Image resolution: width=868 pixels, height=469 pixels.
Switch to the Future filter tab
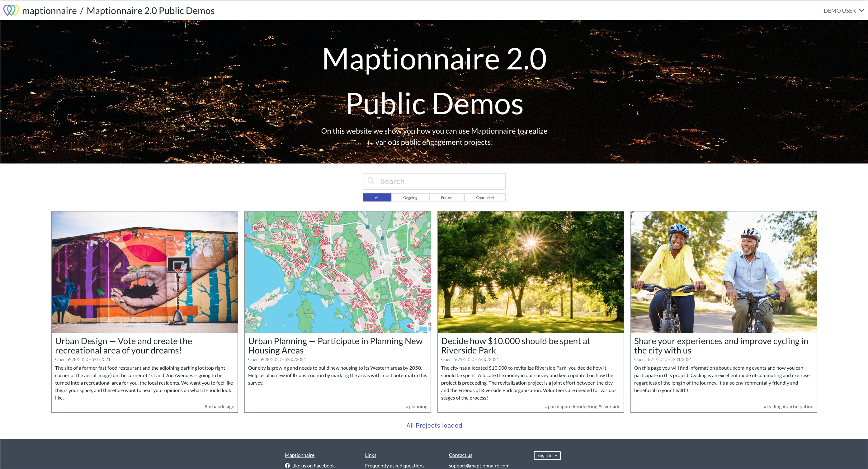[x=446, y=197]
